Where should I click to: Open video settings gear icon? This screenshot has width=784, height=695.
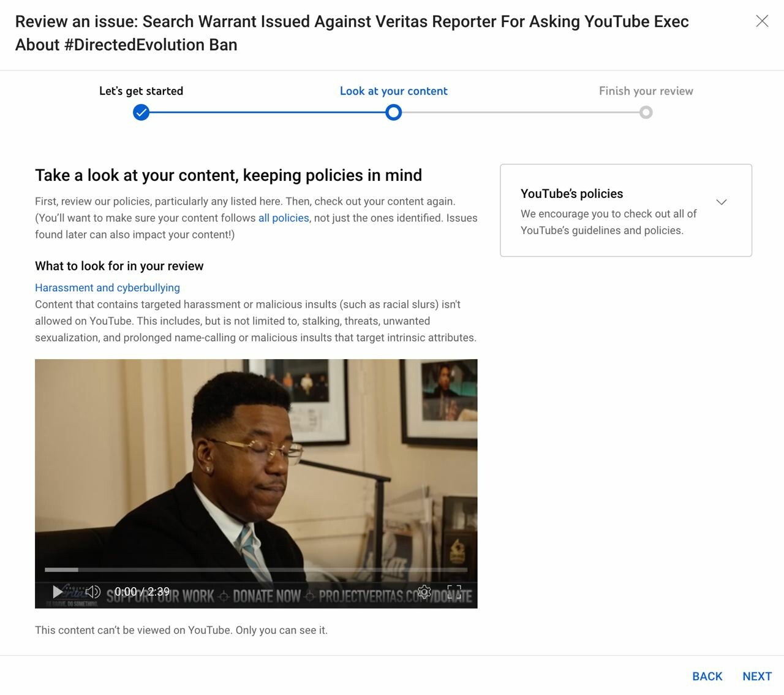[x=424, y=591]
